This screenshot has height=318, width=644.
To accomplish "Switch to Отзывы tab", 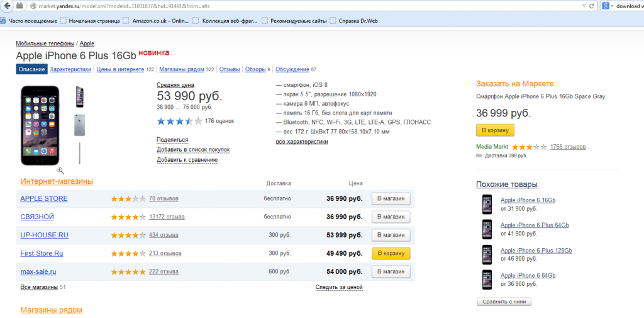I will pos(230,69).
